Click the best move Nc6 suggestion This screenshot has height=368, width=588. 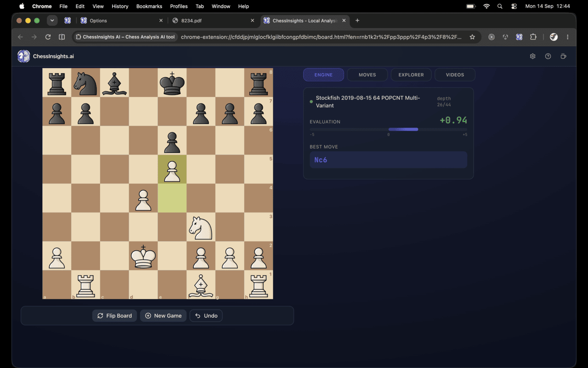pos(388,160)
